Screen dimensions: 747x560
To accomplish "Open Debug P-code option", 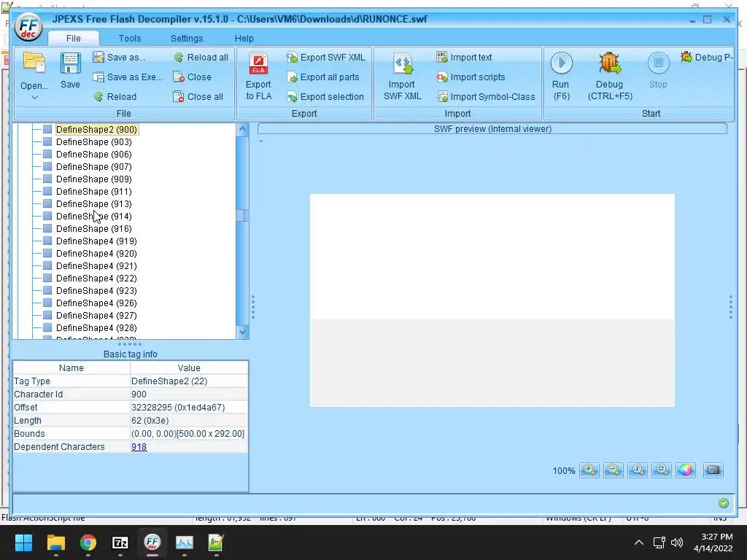I will [706, 57].
